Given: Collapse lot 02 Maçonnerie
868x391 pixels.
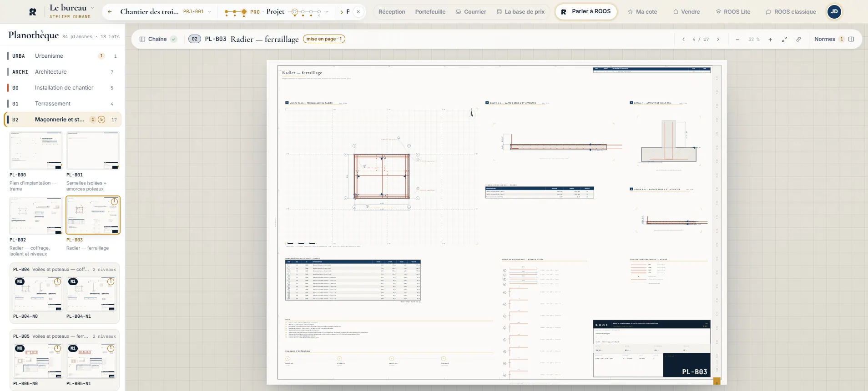Looking at the screenshot, I should coord(63,120).
